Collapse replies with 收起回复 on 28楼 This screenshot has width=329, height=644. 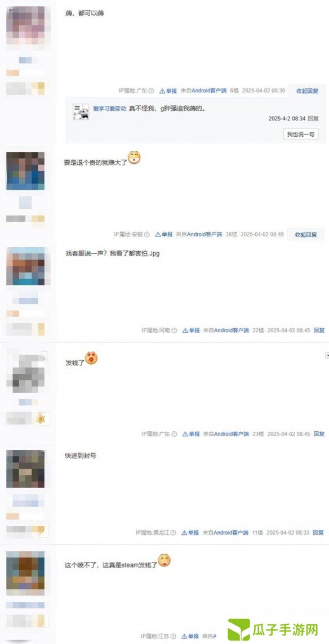tap(306, 234)
